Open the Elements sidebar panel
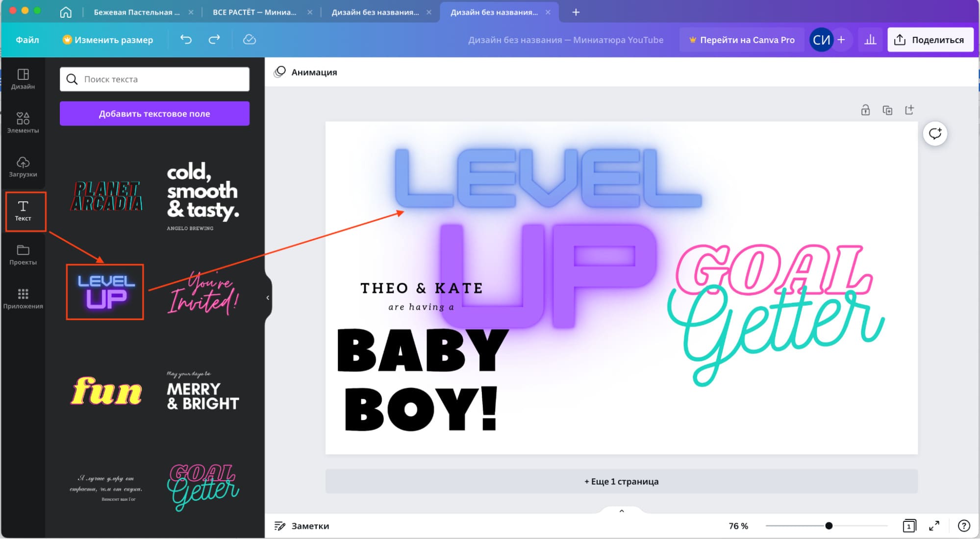Viewport: 980px width, 539px height. point(23,122)
